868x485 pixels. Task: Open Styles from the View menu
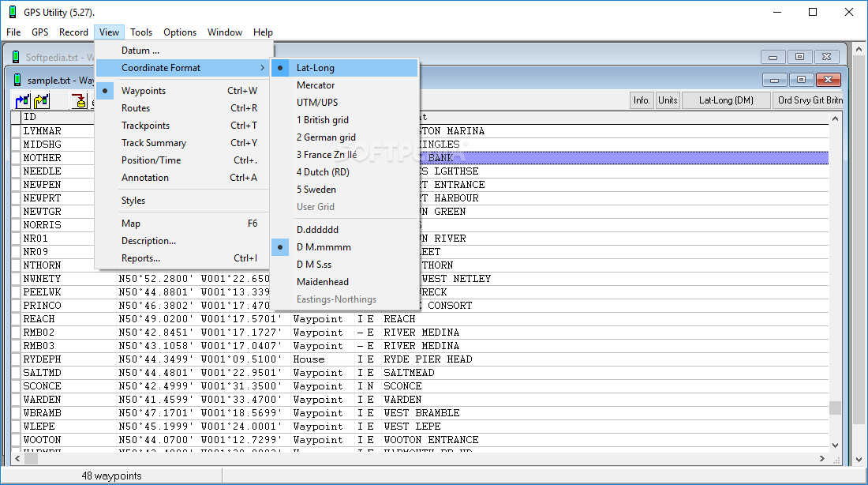coord(183,201)
